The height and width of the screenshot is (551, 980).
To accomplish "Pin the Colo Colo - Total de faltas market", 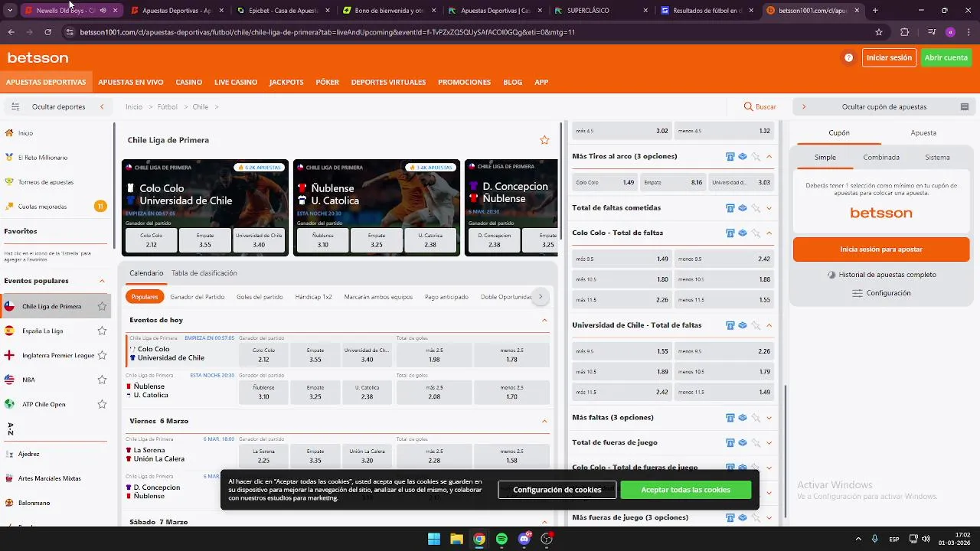I will [756, 233].
